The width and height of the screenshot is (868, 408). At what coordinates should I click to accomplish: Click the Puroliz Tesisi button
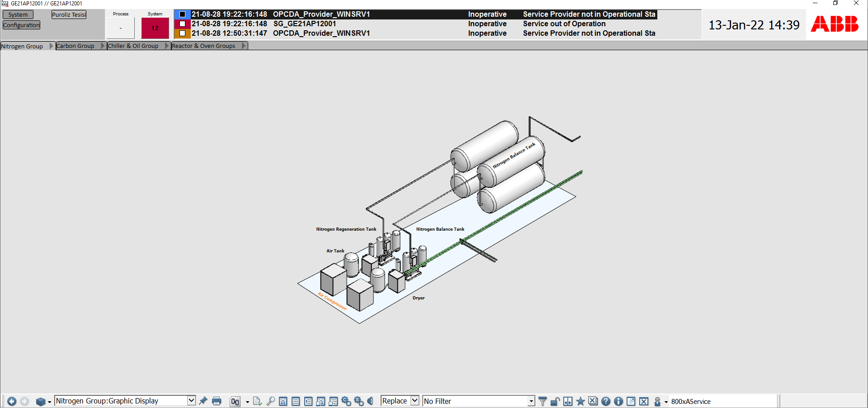pyautogui.click(x=69, y=15)
